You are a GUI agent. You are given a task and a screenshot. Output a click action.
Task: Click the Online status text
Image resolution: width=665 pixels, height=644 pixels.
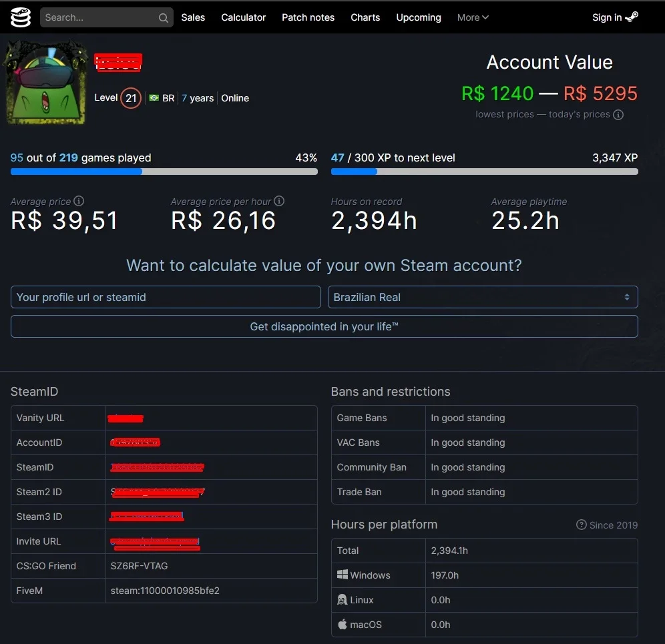pyautogui.click(x=235, y=98)
